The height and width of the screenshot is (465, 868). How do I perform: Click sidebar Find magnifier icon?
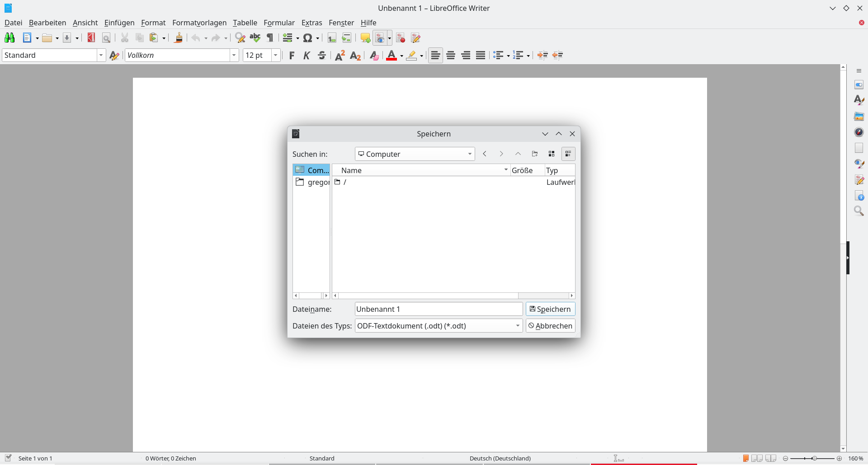859,211
